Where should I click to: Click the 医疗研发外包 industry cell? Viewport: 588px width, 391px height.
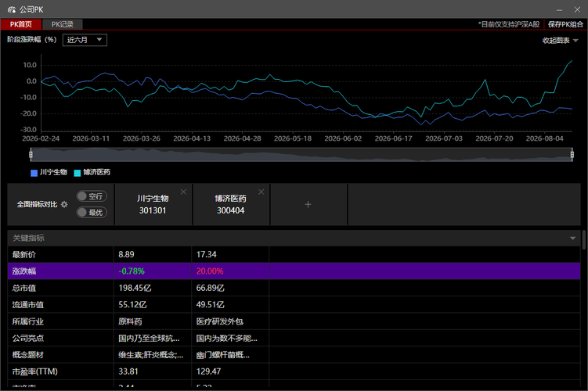(220, 321)
